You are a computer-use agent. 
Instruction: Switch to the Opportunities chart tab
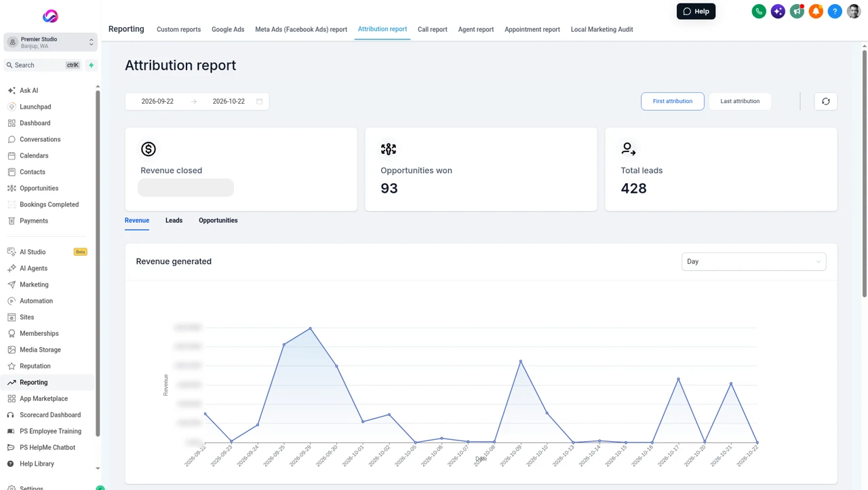click(x=218, y=221)
